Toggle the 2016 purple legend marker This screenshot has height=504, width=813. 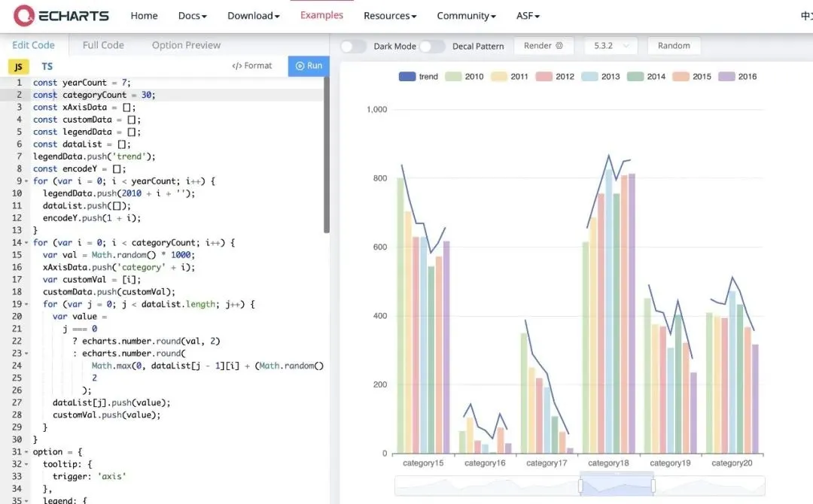point(726,77)
